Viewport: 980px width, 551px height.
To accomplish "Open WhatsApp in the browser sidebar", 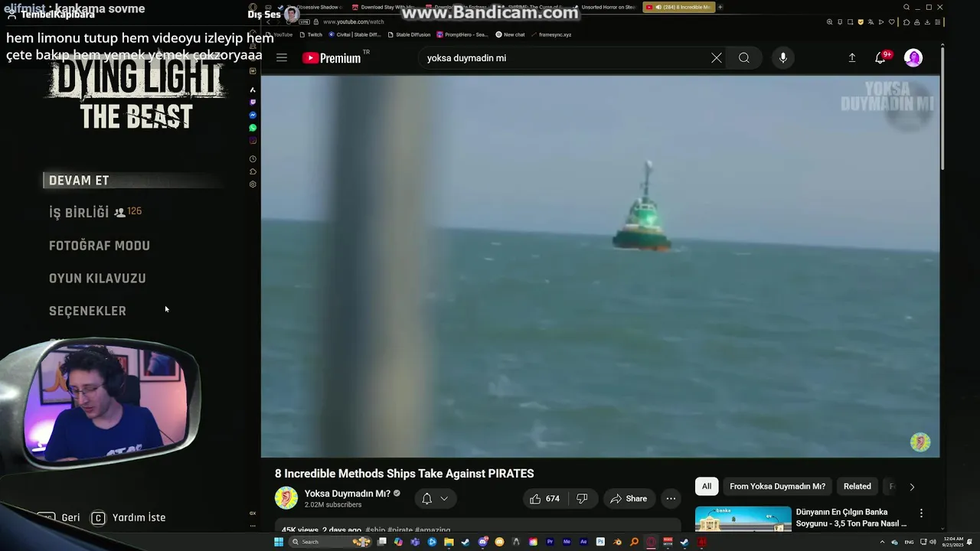I will click(x=253, y=128).
